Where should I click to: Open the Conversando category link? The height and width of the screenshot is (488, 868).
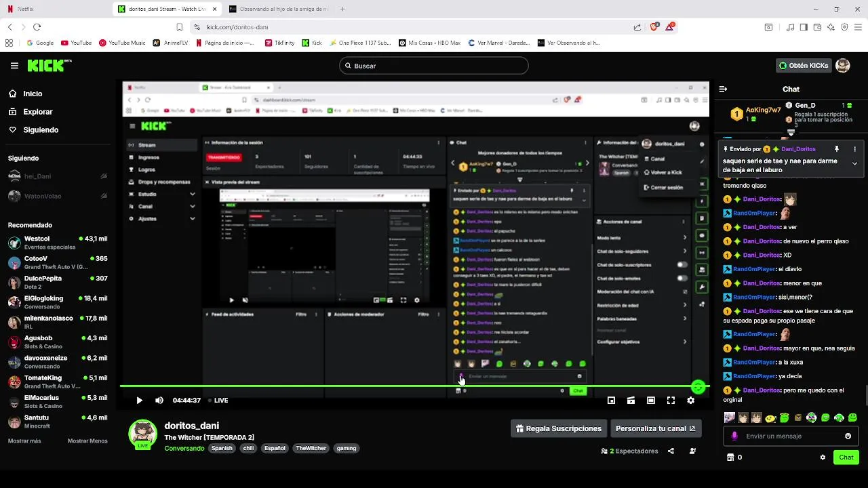pos(184,448)
